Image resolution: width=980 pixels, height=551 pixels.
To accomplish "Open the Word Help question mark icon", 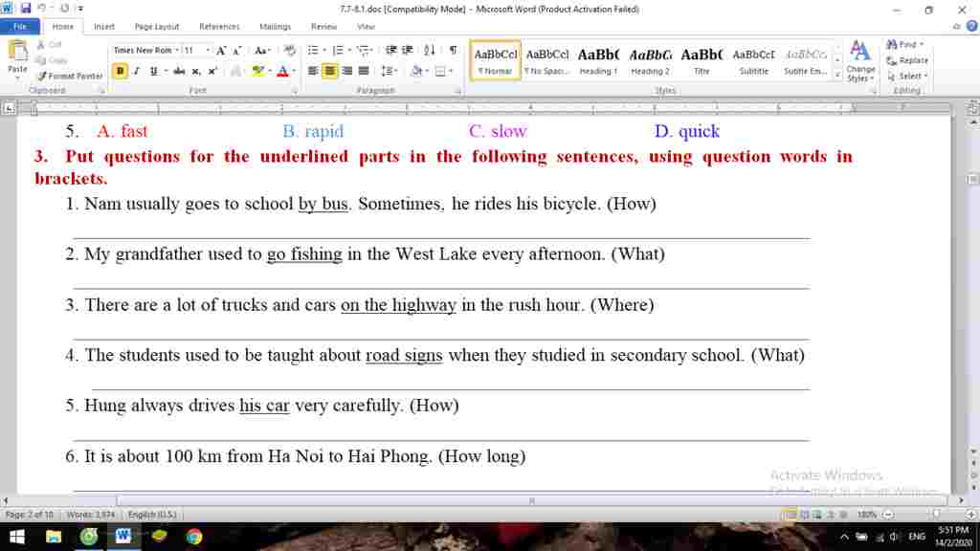I will coord(970,27).
